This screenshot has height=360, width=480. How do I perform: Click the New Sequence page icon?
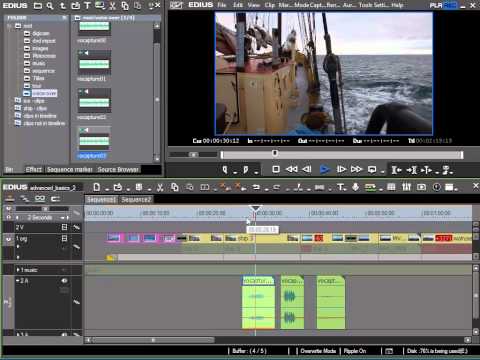[97, 187]
